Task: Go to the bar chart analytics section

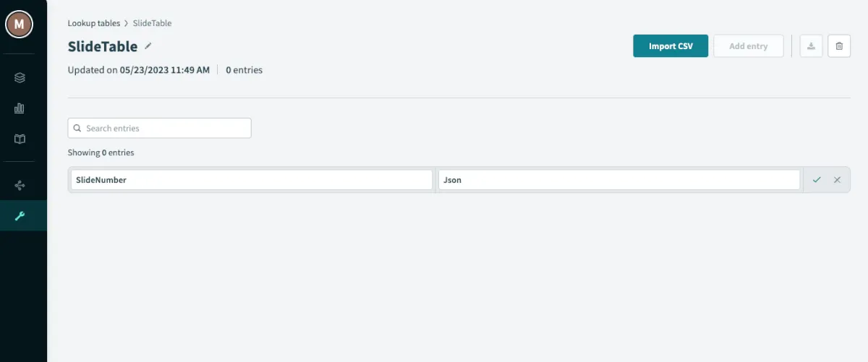Action: (x=20, y=108)
